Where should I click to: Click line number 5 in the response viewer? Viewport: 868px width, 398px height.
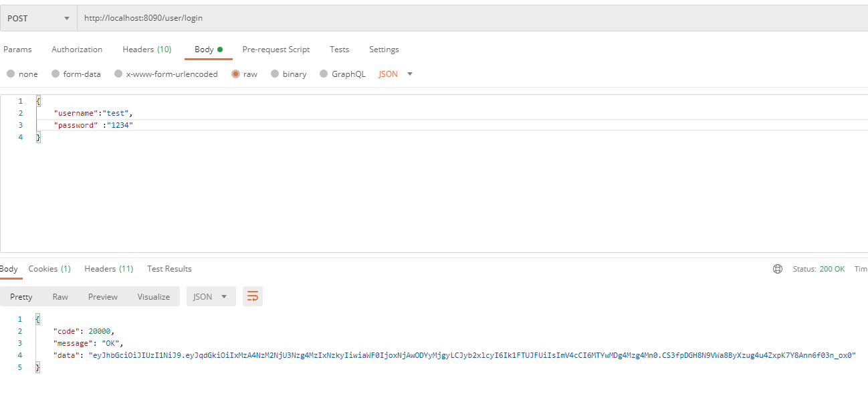[x=20, y=367]
